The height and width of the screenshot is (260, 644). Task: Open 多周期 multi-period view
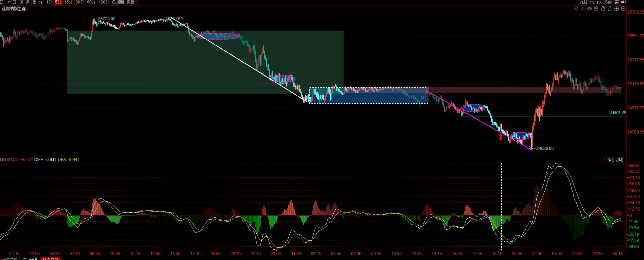point(118,2)
